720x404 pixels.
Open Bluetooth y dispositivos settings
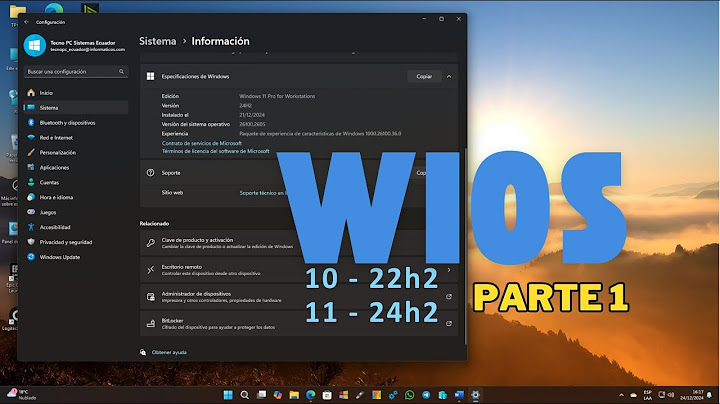click(x=76, y=123)
